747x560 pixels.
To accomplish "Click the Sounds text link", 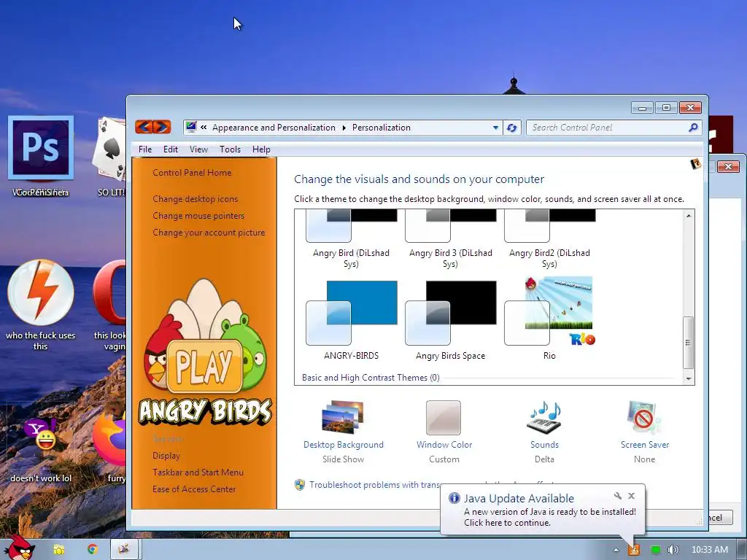I will tap(544, 444).
